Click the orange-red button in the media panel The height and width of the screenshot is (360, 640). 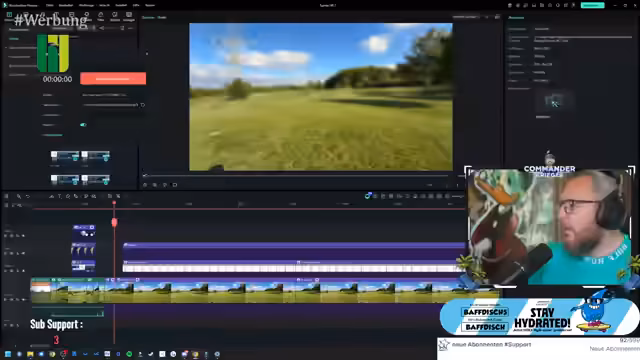point(113,78)
